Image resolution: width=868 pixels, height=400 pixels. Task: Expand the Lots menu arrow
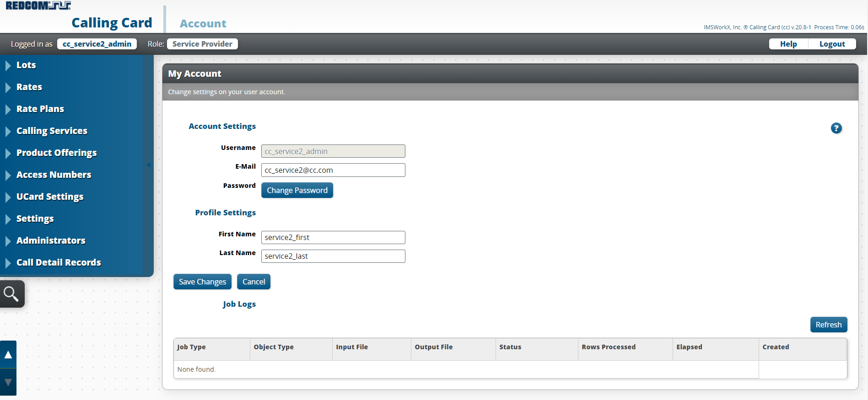coord(8,65)
